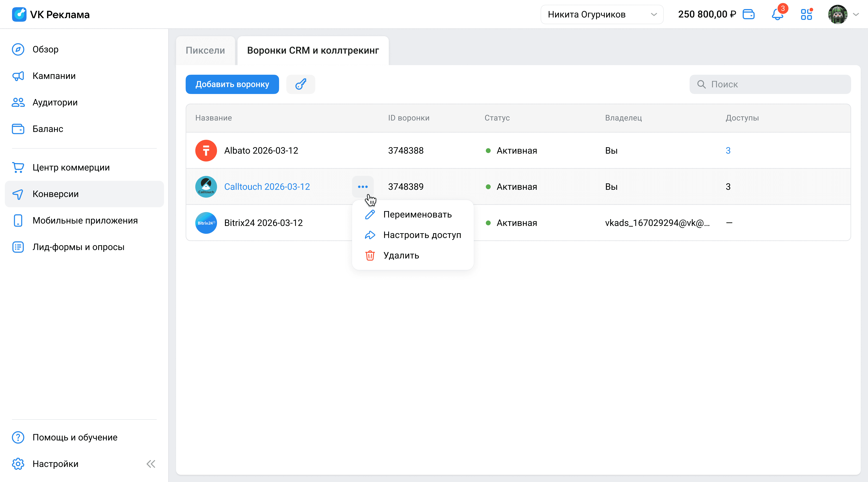Image resolution: width=868 pixels, height=482 pixels.
Task: Click the Добавить воронку button
Action: 232,84
